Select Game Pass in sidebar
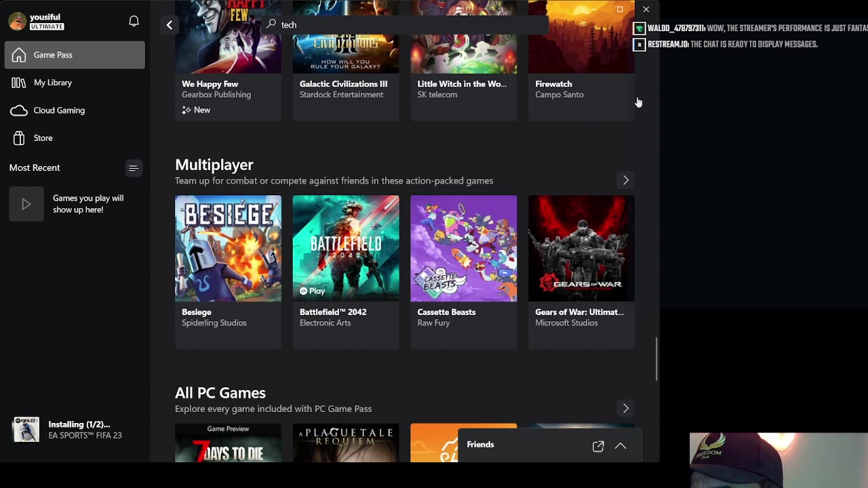The height and width of the screenshot is (488, 868). point(75,55)
